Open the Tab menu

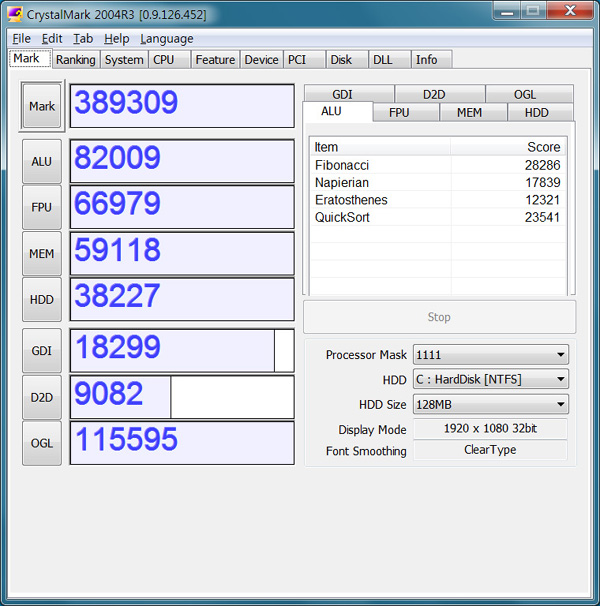[x=83, y=39]
